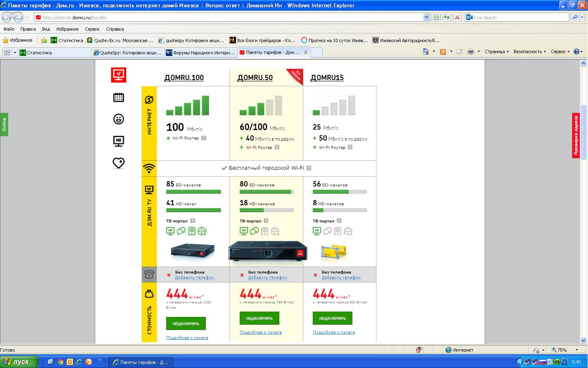Open the пуск Start button
This screenshot has width=588, height=368.
coord(19,362)
